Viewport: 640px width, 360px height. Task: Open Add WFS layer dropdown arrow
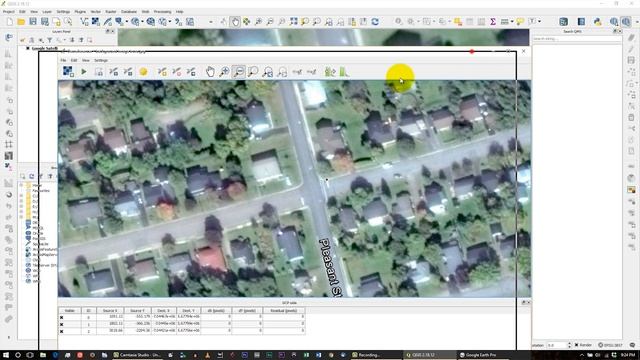pyautogui.click(x=170, y=22)
